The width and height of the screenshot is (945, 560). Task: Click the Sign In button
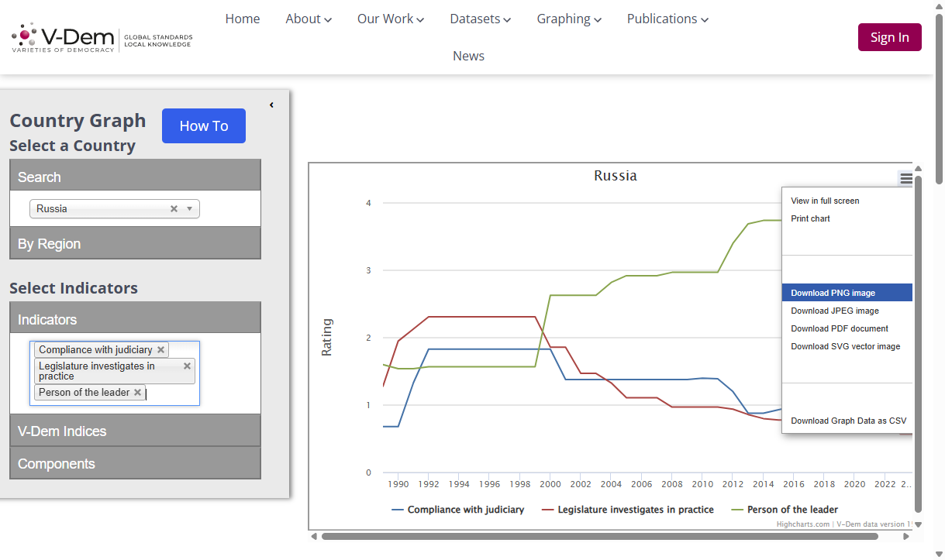tap(890, 37)
